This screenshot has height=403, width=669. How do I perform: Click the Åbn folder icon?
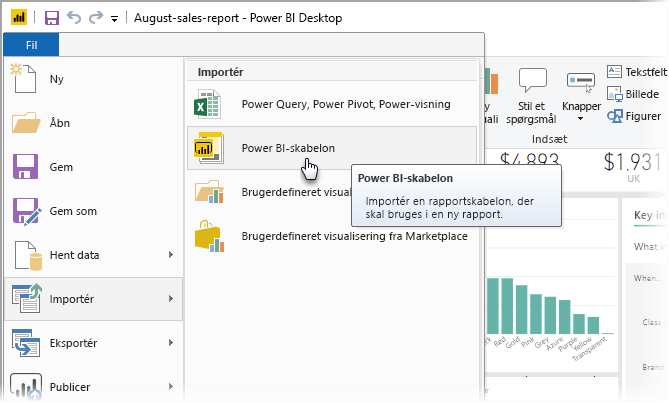coord(26,123)
